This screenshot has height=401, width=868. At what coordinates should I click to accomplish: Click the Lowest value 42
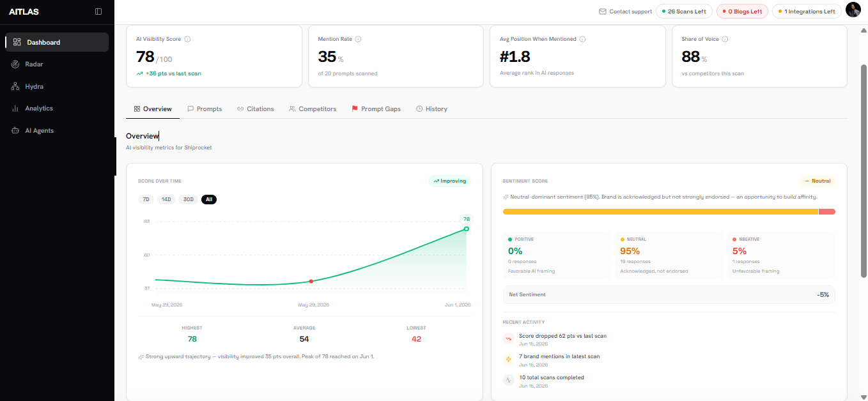417,339
